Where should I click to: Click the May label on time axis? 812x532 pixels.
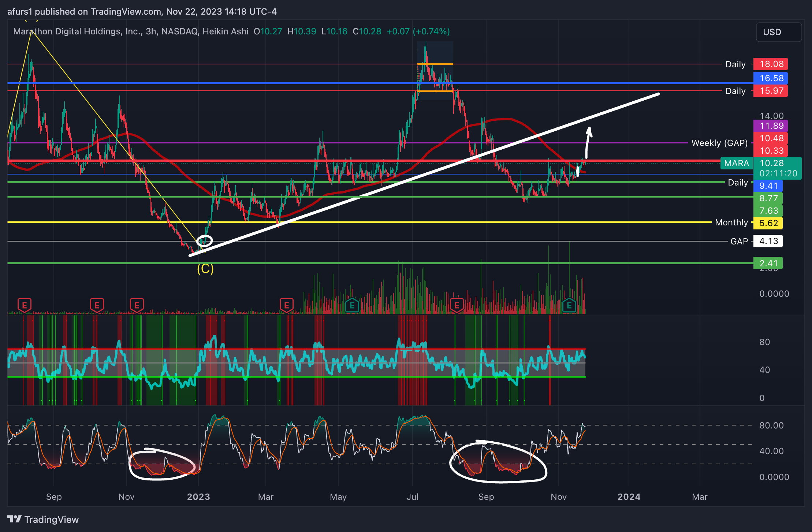coord(338,497)
